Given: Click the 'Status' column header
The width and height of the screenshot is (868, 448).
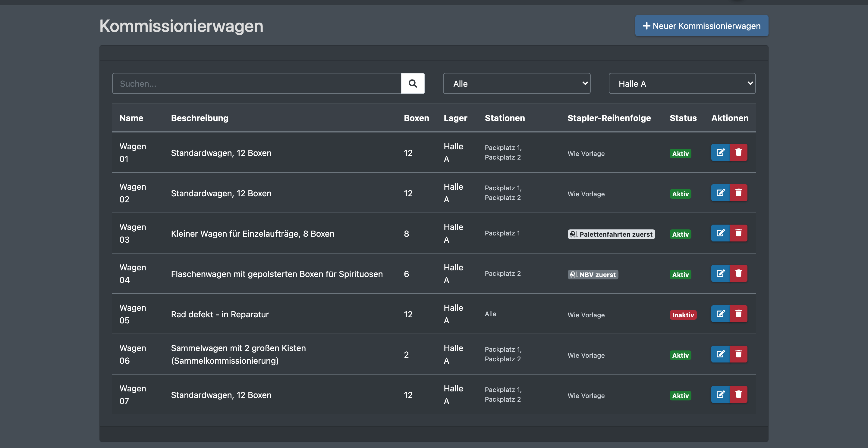Looking at the screenshot, I should click(x=683, y=118).
